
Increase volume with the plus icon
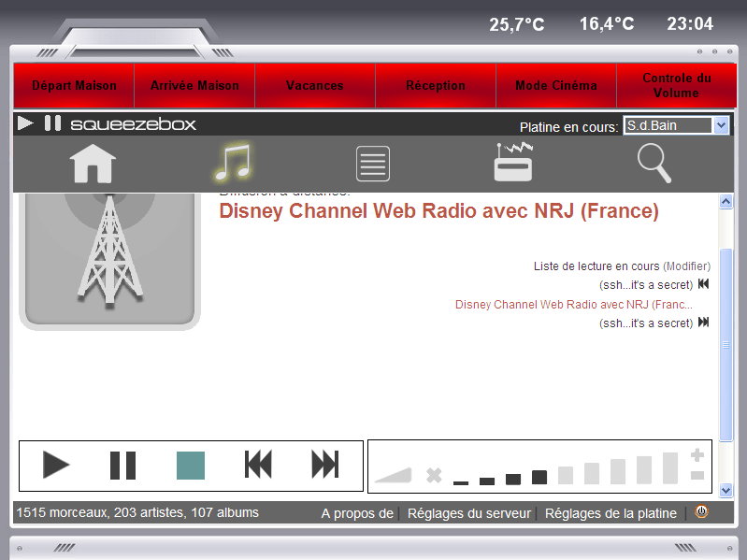pyautogui.click(x=697, y=455)
